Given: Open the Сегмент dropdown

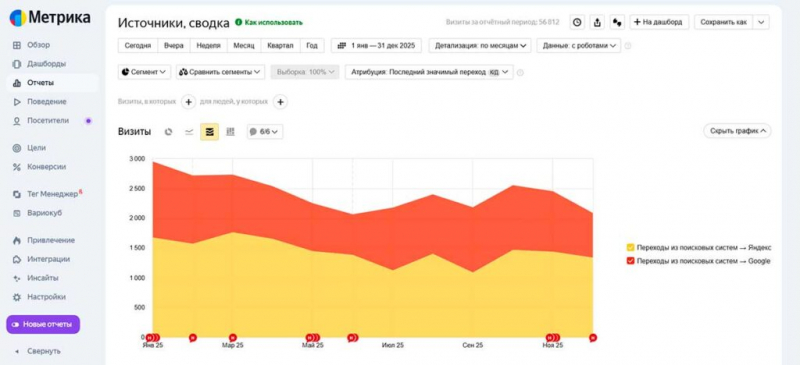Looking at the screenshot, I should [x=144, y=72].
